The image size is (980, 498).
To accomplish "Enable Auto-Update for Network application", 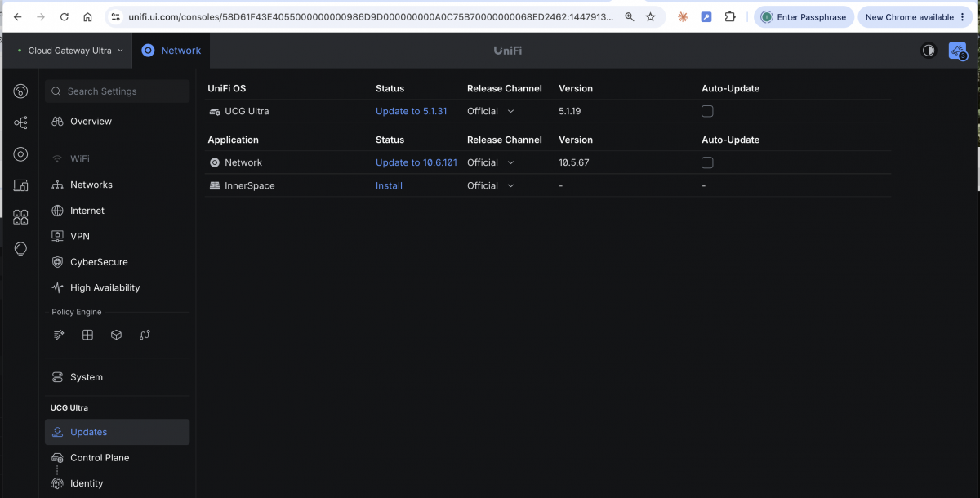I will (x=707, y=162).
